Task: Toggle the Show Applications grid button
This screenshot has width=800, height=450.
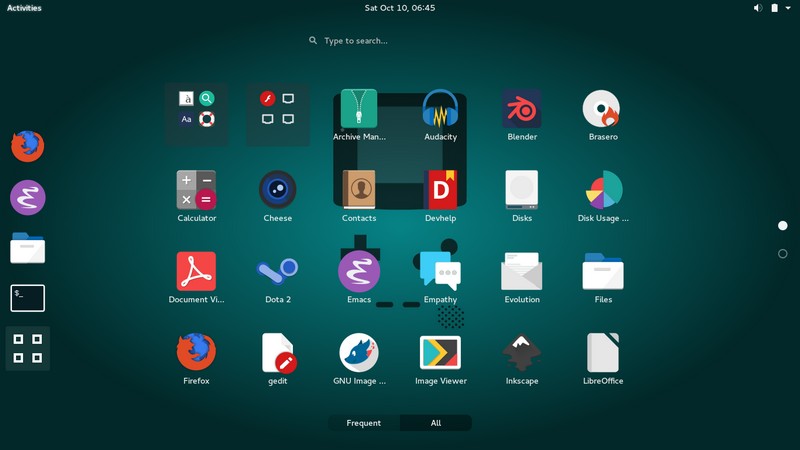Action: 28,348
